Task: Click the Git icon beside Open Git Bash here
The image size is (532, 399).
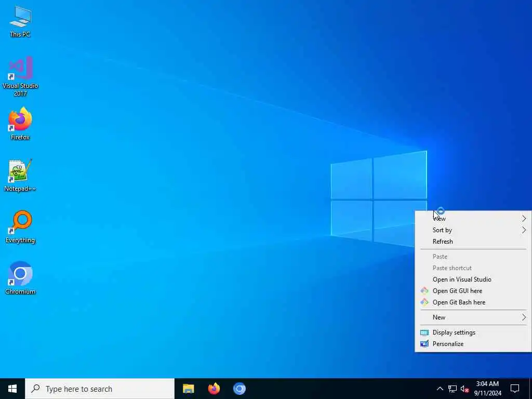Action: pyautogui.click(x=424, y=302)
